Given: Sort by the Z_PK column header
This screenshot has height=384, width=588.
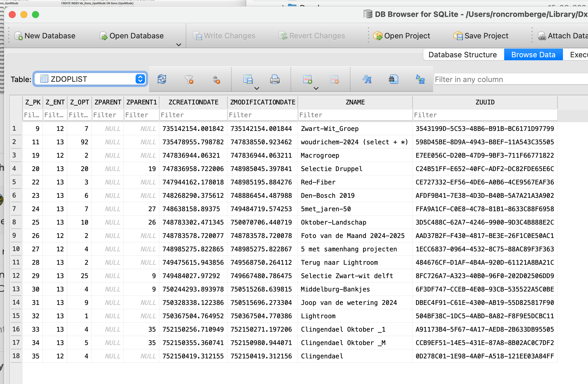Looking at the screenshot, I should pyautogui.click(x=33, y=102).
